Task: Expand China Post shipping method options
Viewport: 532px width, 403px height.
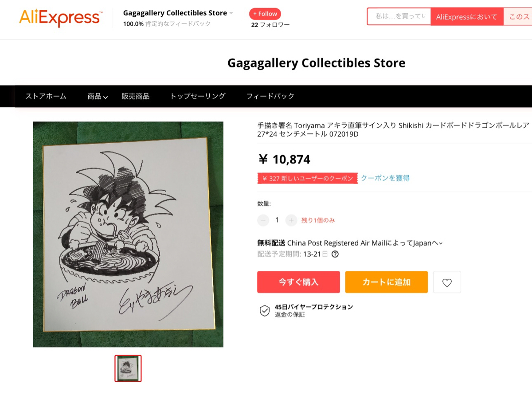Action: click(x=441, y=243)
